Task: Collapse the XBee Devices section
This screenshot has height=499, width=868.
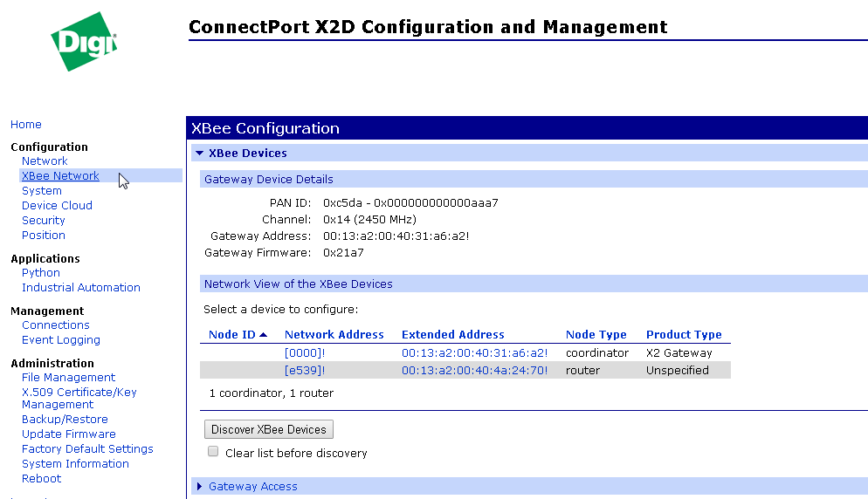Action: 200,154
